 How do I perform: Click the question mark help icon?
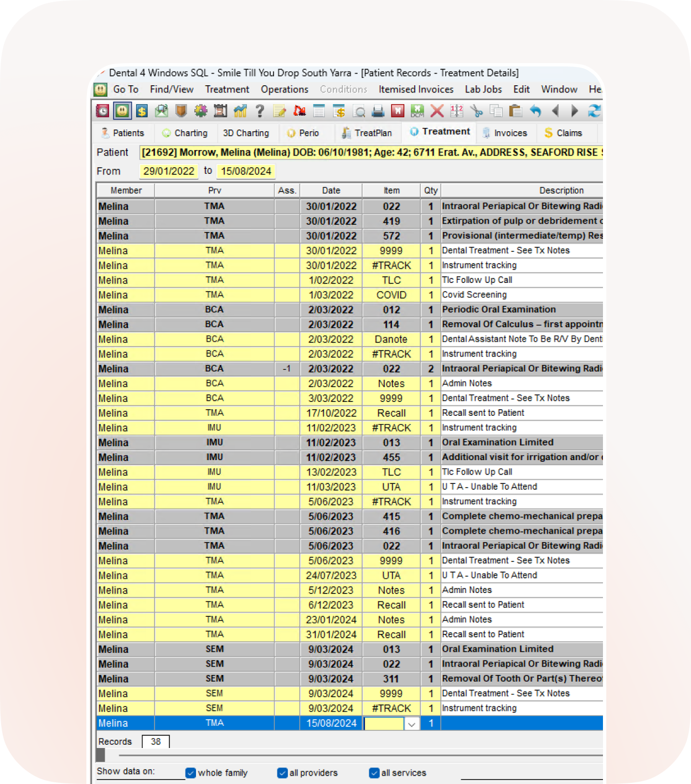(x=260, y=111)
